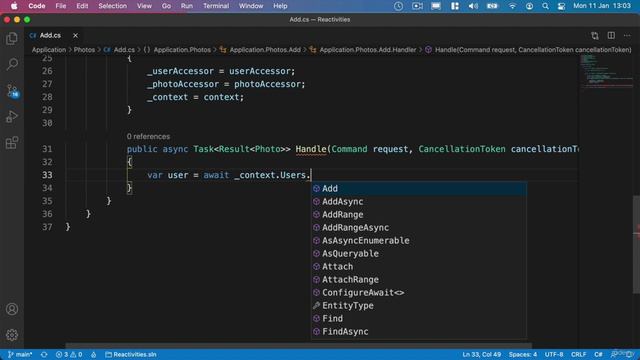Choose AddRangeAsync suggestion
640x360 pixels.
pyautogui.click(x=419, y=228)
